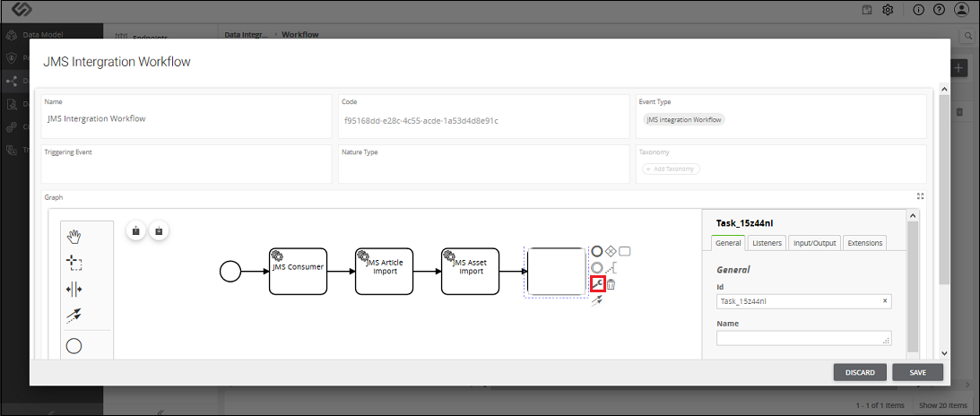Click the application logo in top bar
Screen dimensions: 980x416
point(22,9)
